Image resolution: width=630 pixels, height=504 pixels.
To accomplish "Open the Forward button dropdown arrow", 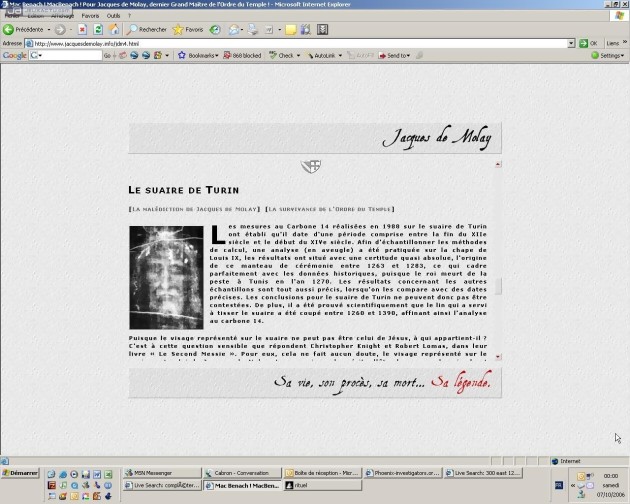I will 70,30.
